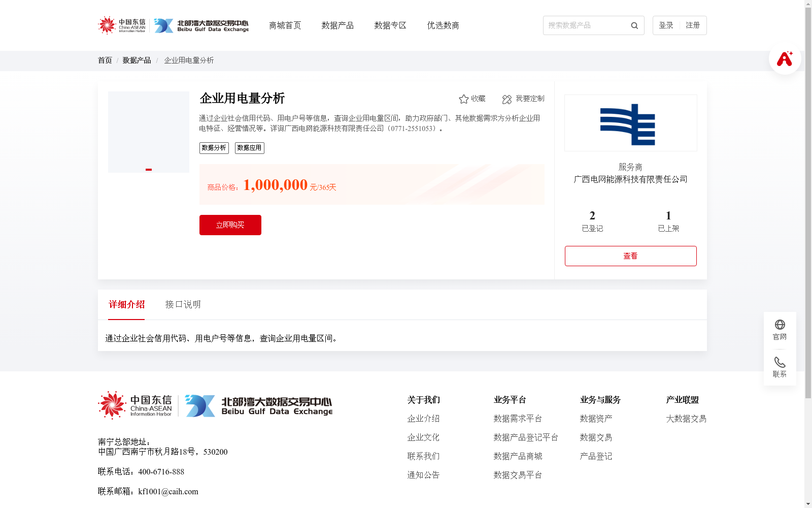Open footer link 数据需求平台
The image size is (812, 508).
pyautogui.click(x=518, y=419)
